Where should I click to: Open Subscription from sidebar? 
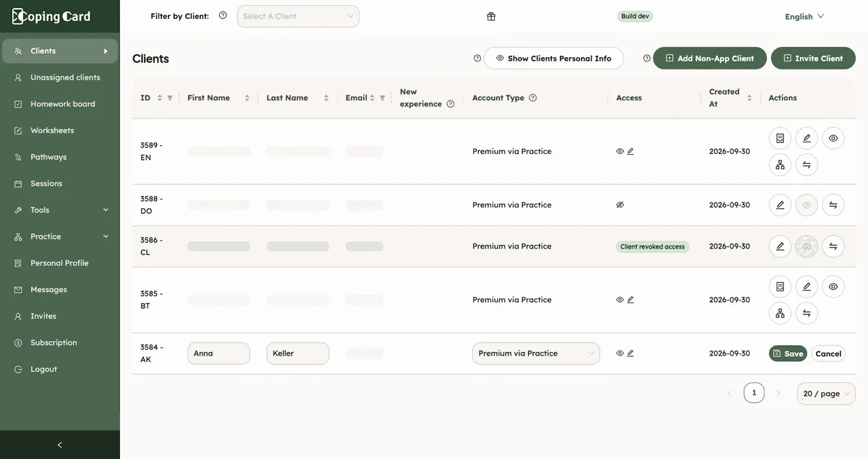[60, 343]
